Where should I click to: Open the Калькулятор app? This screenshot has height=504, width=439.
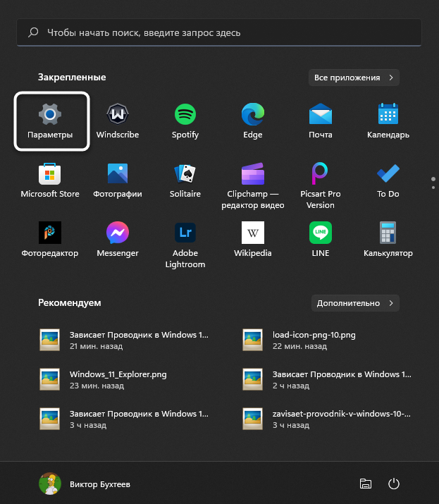(388, 239)
